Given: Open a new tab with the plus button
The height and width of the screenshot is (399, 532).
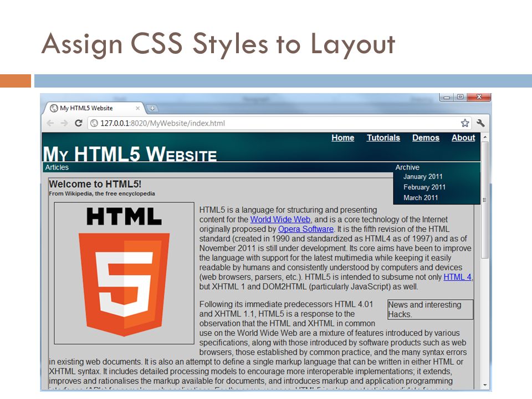Looking at the screenshot, I should [x=152, y=108].
